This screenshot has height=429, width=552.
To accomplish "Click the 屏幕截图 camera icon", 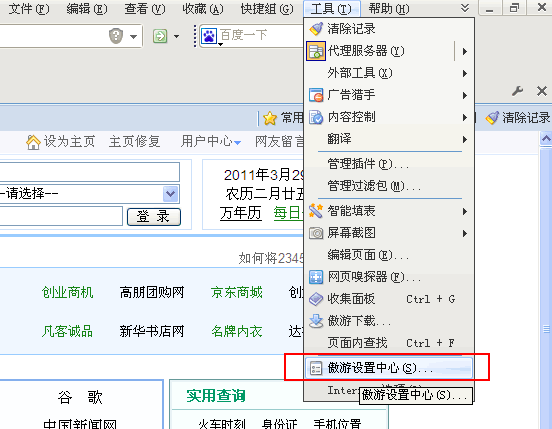I will 316,233.
